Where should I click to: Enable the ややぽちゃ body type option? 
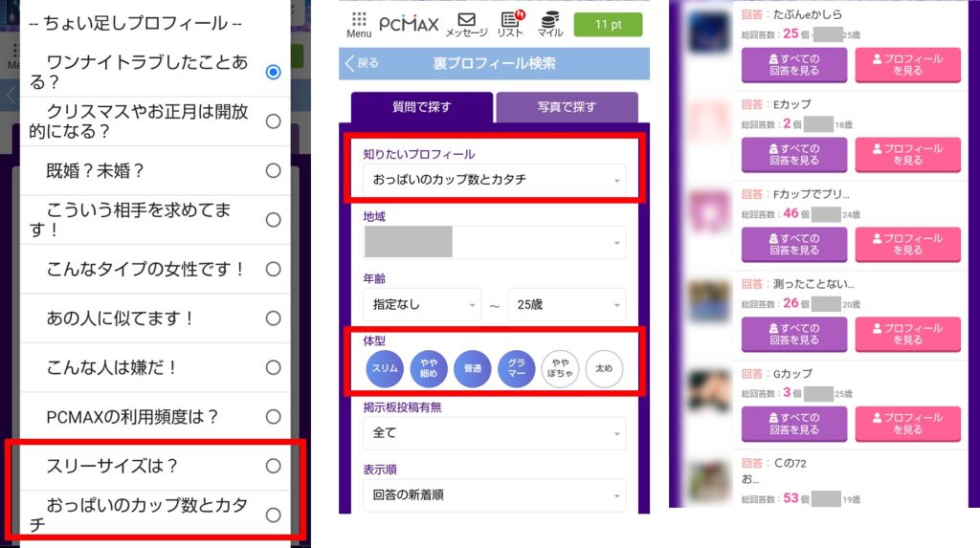[x=561, y=368]
